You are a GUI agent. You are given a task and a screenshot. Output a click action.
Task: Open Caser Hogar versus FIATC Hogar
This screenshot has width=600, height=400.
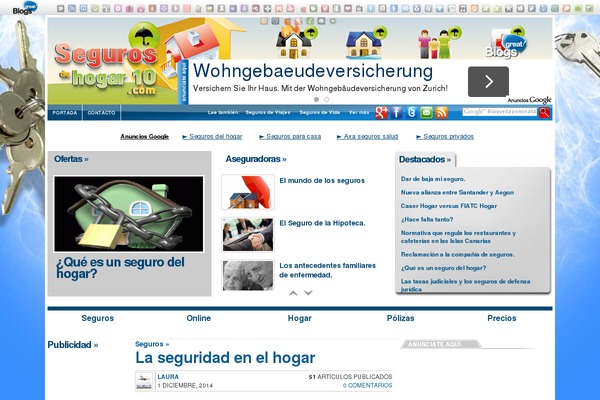pyautogui.click(x=448, y=206)
